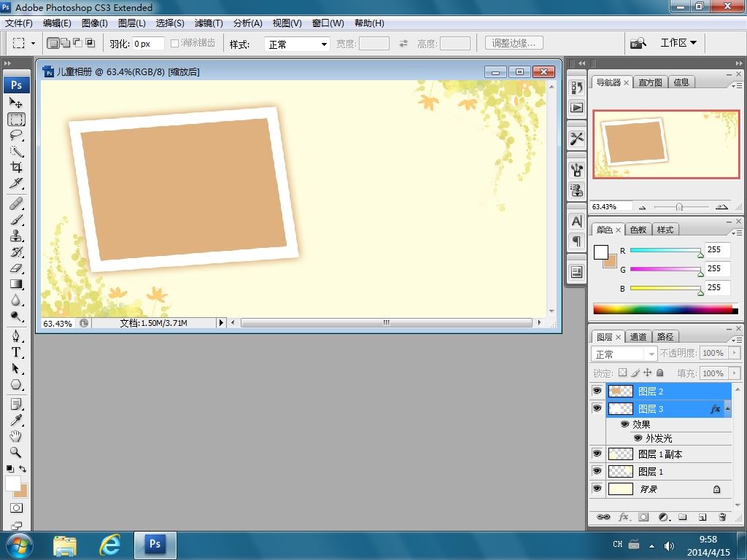Hide the 图层 1 layer

pos(597,471)
